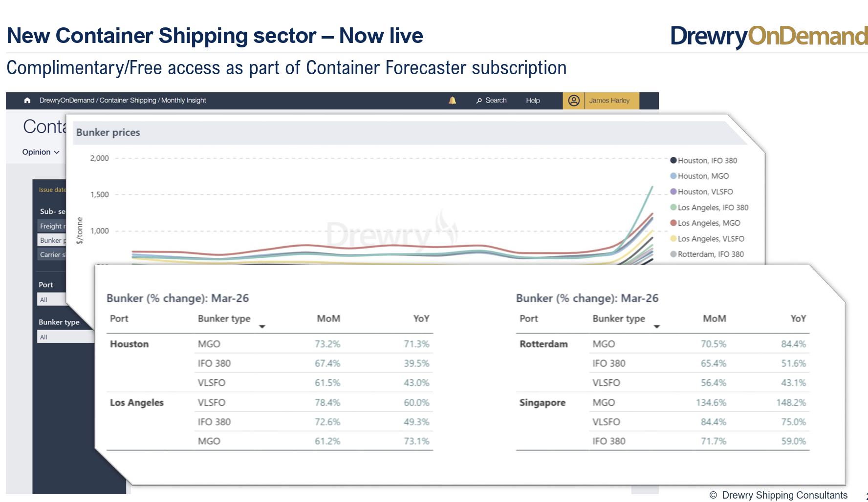868x502 pixels.
Task: Click the magnifier Search icon
Action: (x=479, y=101)
